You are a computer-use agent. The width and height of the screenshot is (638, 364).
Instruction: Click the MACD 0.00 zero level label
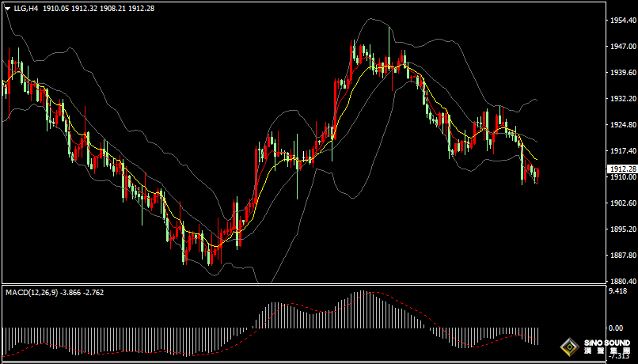pyautogui.click(x=614, y=327)
